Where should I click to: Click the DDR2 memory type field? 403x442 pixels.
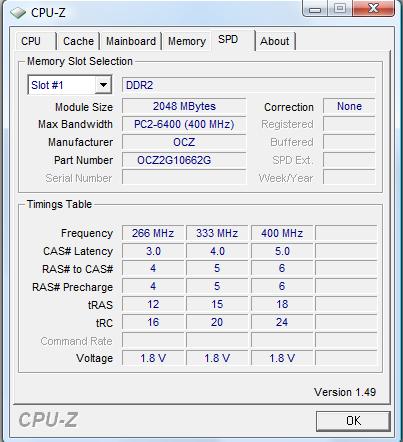point(249,85)
